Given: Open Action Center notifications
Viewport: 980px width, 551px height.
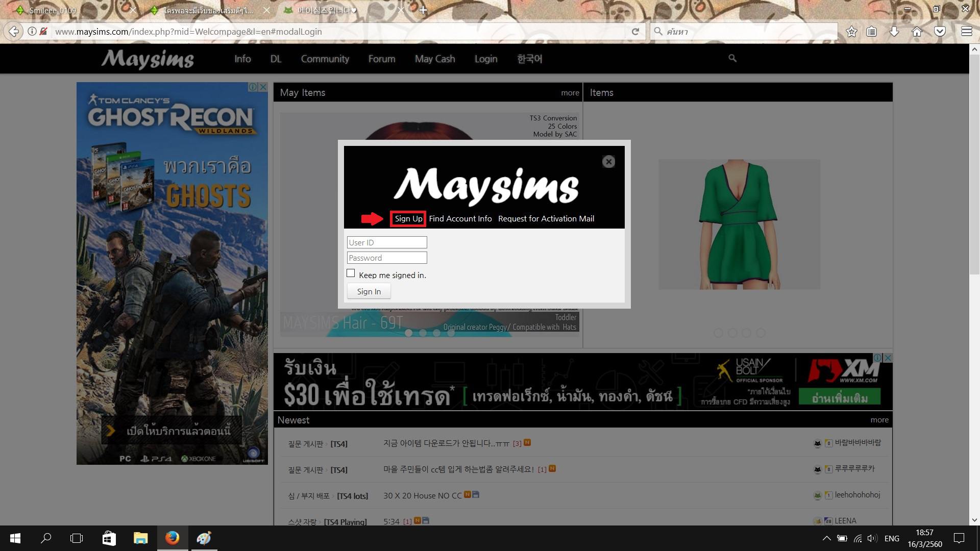Looking at the screenshot, I should point(959,538).
